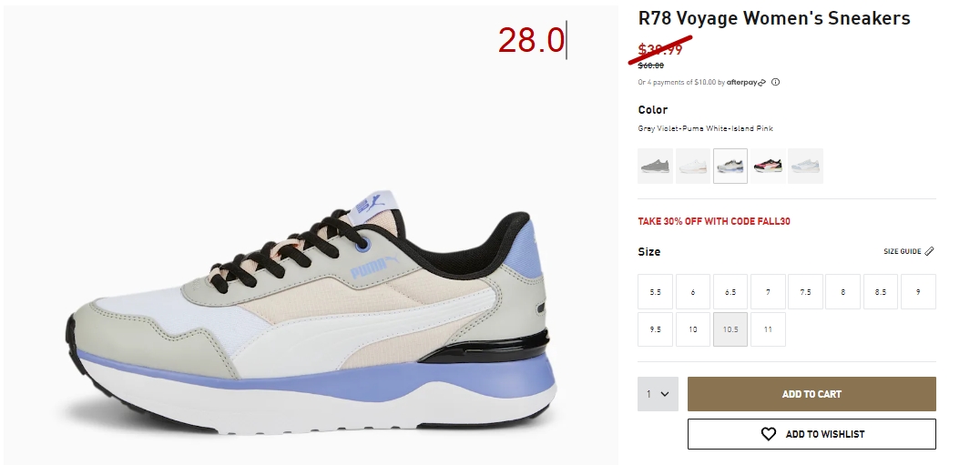Choose the white sneaker color swatch
The image size is (980, 465).
coord(693,166)
